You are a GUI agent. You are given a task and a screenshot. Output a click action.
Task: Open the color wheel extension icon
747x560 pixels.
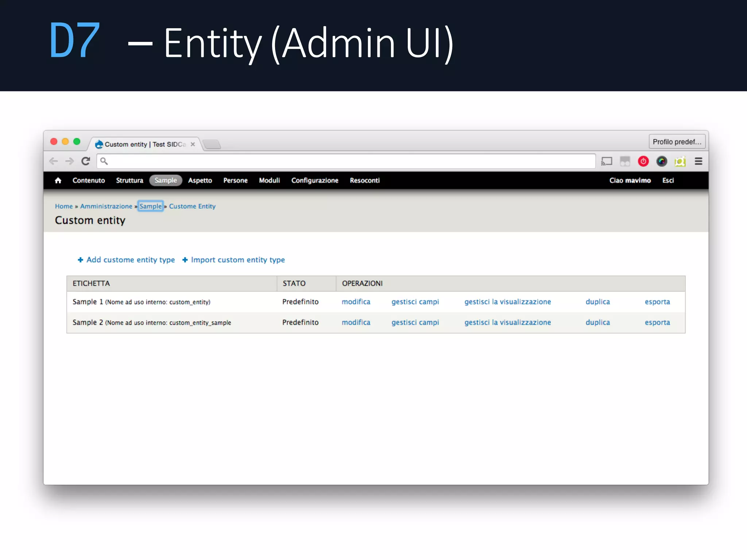[662, 161]
